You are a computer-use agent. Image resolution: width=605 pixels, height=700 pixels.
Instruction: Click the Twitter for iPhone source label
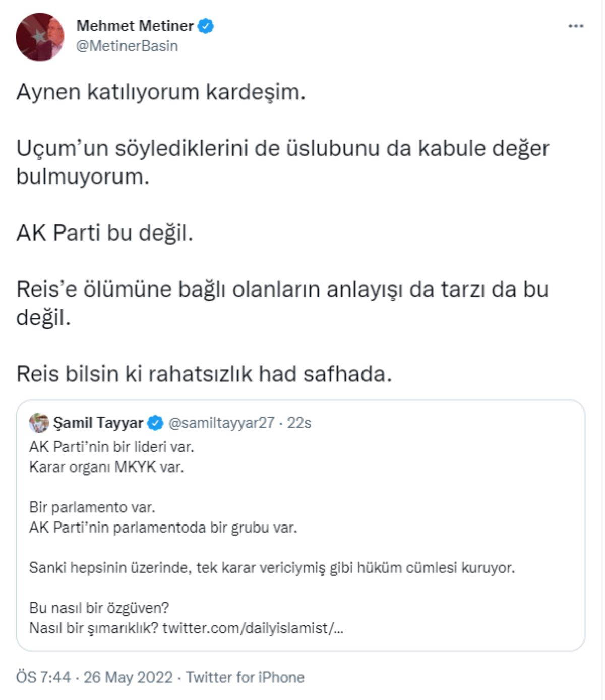(246, 677)
